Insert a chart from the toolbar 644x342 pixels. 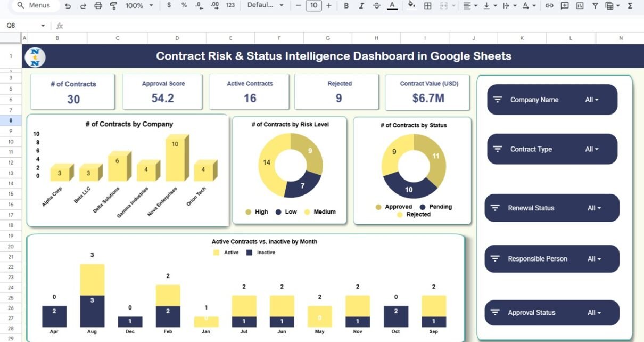(x=580, y=6)
